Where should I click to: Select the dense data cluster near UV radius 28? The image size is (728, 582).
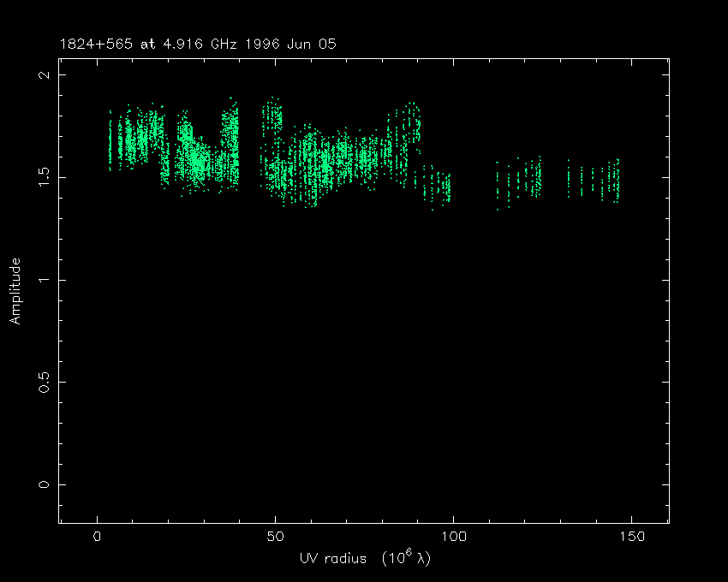198,159
